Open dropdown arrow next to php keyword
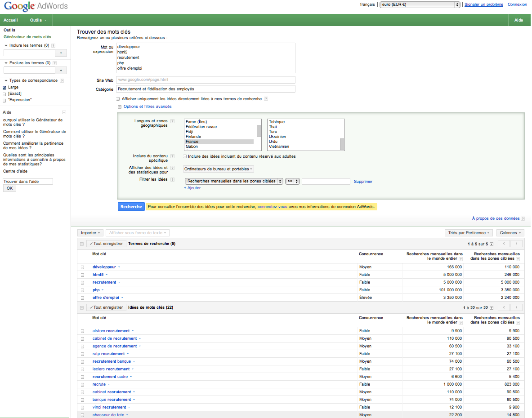532x418 pixels. 103,290
